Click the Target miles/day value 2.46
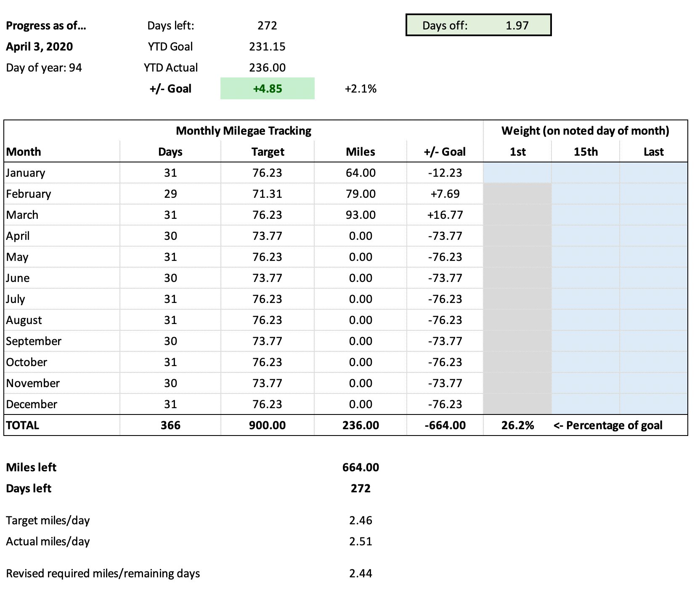700x595 pixels. click(x=361, y=521)
